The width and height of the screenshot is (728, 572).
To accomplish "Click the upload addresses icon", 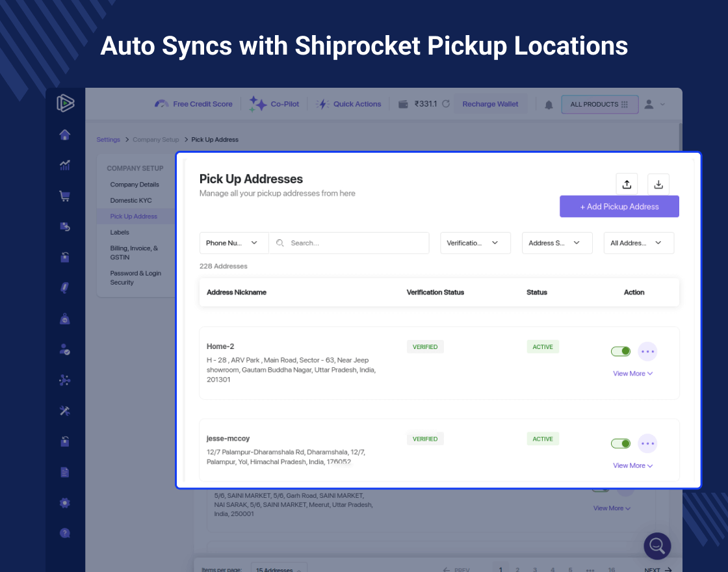I will coord(627,184).
